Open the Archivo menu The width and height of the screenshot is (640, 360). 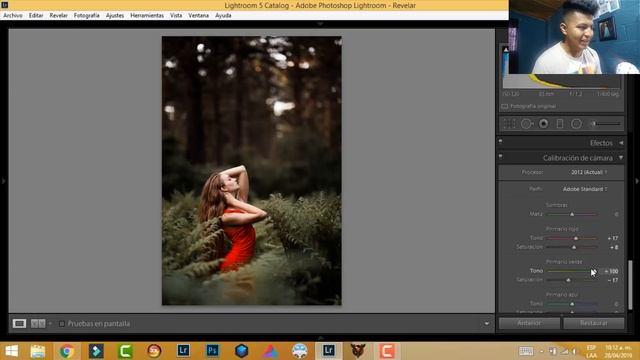13,16
